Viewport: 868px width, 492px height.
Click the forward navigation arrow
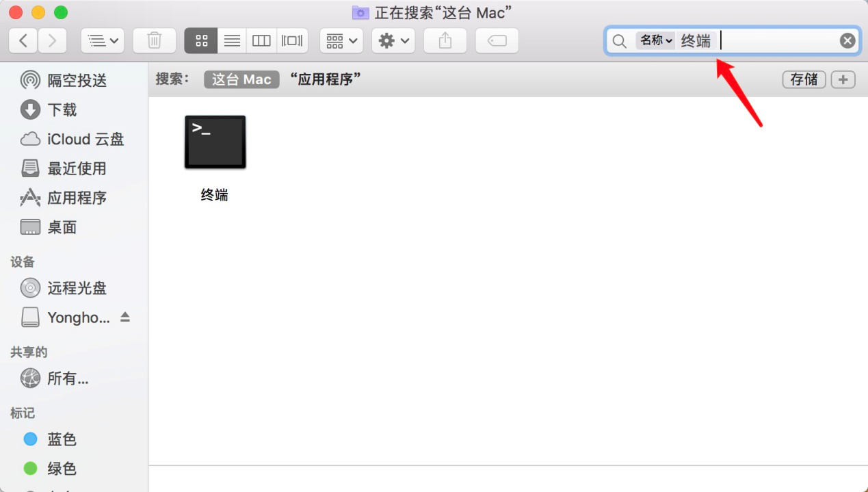pos(53,41)
